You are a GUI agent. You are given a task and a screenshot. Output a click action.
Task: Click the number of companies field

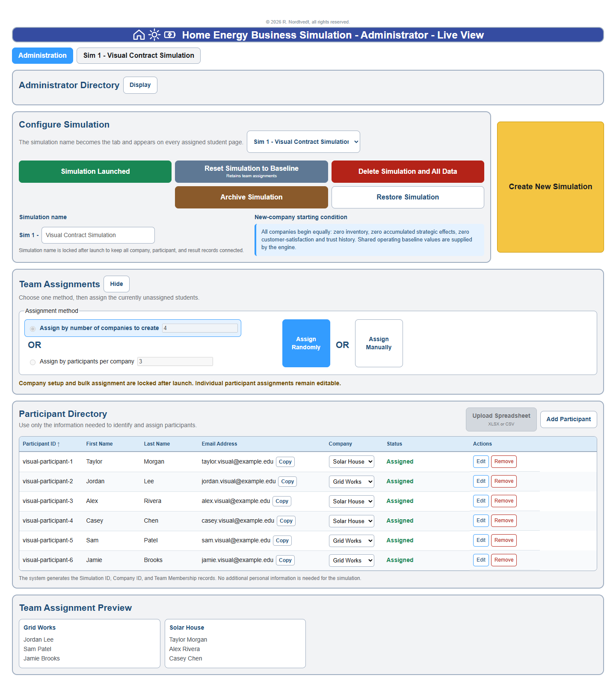tap(200, 328)
